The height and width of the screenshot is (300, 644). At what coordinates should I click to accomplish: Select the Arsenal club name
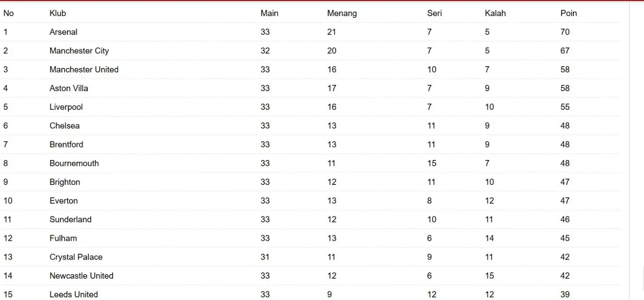pos(63,32)
